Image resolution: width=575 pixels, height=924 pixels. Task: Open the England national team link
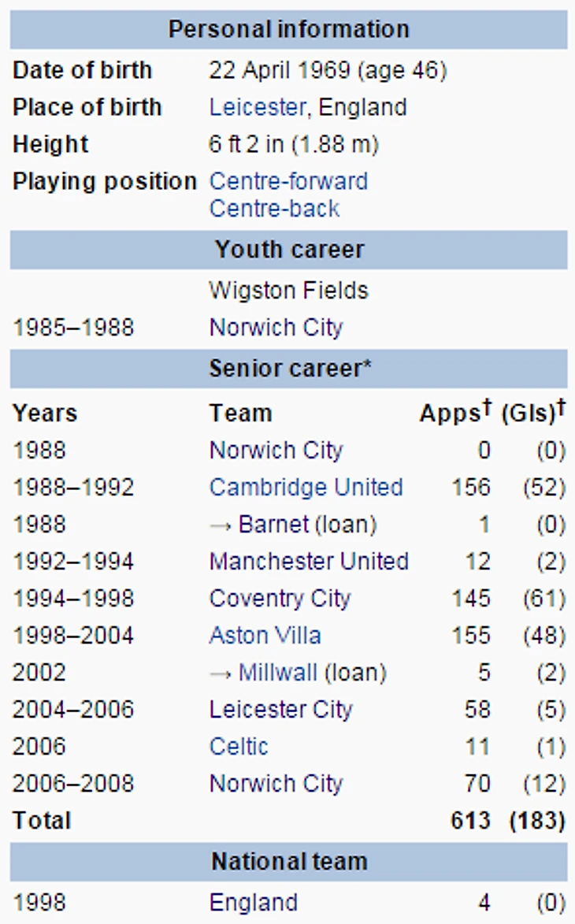point(253,903)
